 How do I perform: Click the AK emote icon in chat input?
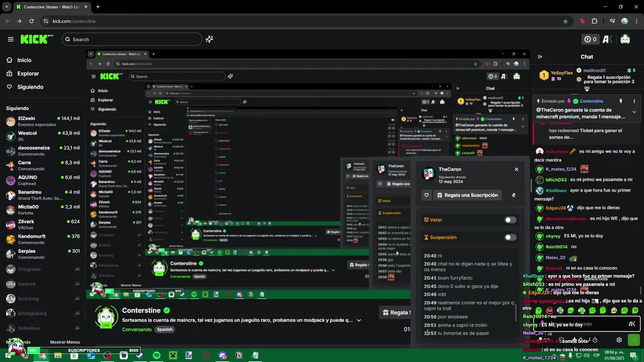coord(632,324)
